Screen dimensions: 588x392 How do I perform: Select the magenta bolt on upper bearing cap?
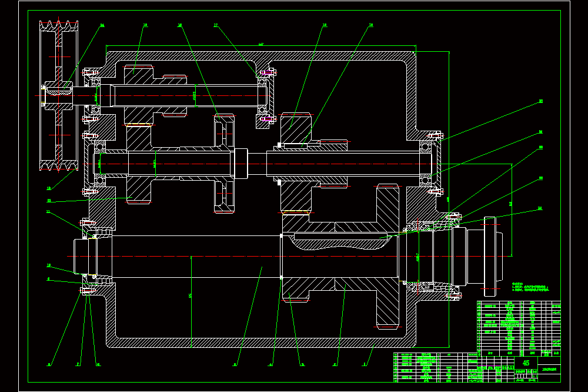266,72
